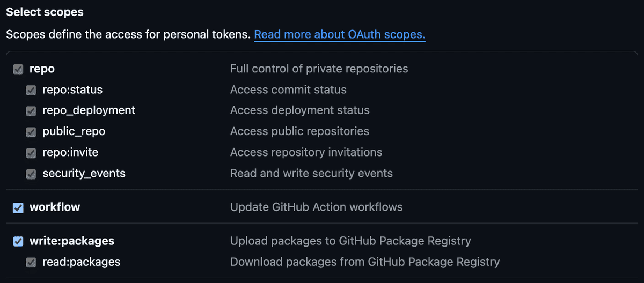Viewport: 644px width, 283px height.
Task: Toggle the repo_deployment checkbox
Action: [x=32, y=111]
